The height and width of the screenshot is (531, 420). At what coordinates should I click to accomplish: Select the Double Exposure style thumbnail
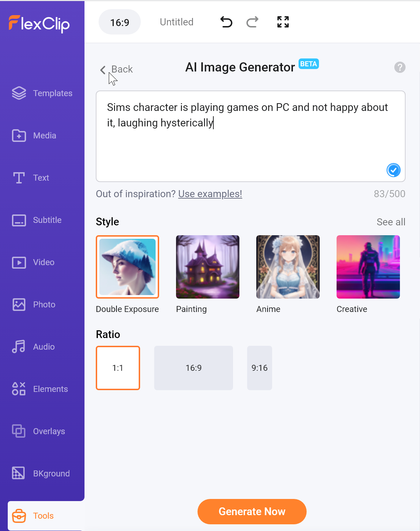coord(127,267)
